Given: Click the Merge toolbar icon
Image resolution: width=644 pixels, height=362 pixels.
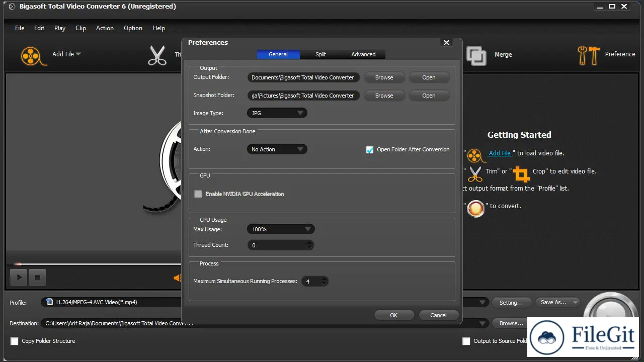Looking at the screenshot, I should [476, 55].
